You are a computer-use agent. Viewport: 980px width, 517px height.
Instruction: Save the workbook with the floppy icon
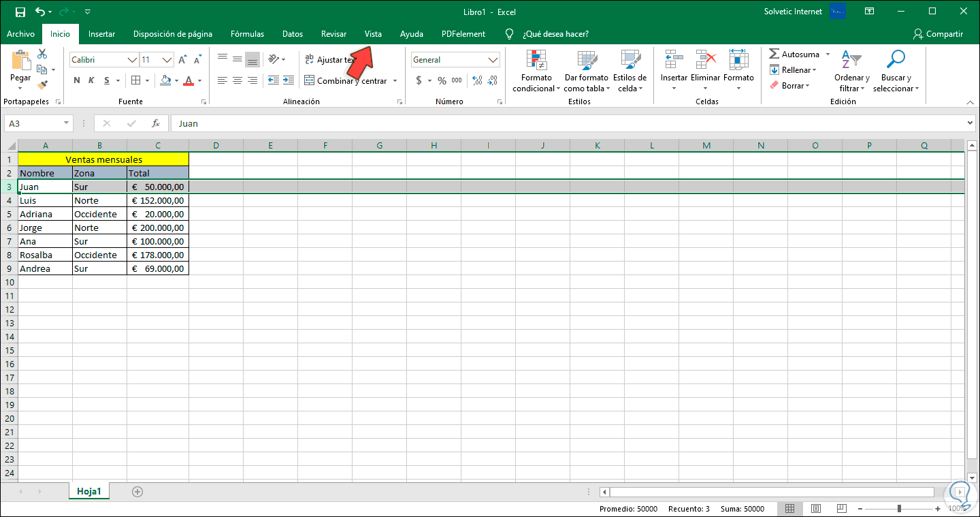(x=20, y=12)
